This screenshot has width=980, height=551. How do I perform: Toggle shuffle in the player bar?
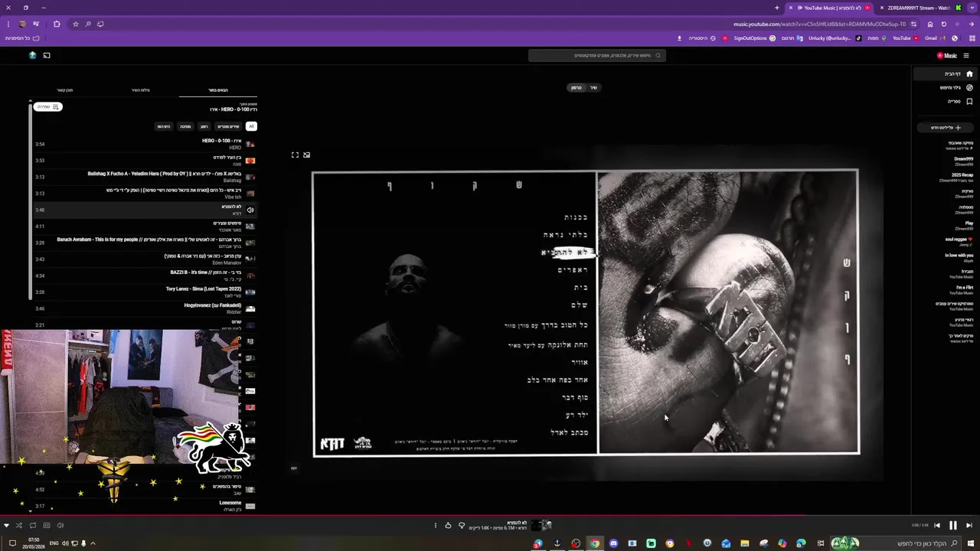[18, 525]
